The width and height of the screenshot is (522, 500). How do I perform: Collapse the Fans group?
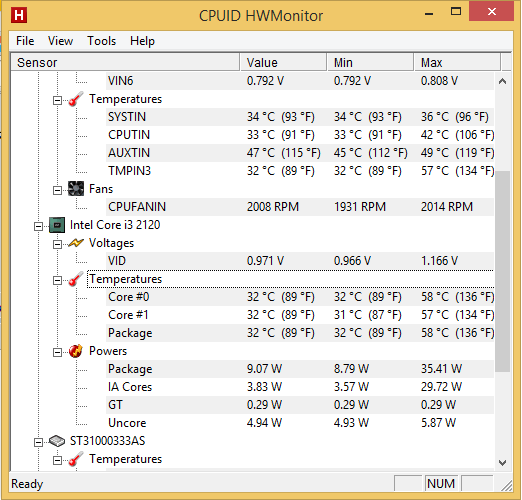[x=57, y=190]
